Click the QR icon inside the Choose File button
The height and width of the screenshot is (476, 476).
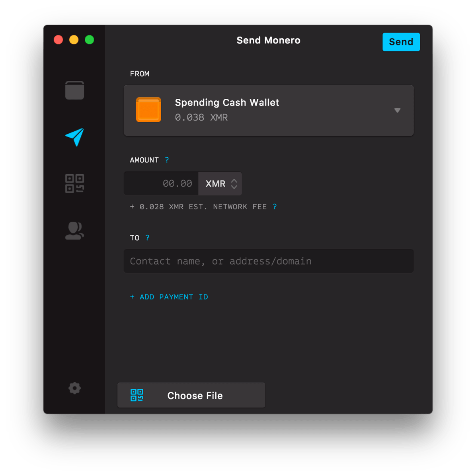pyautogui.click(x=137, y=395)
